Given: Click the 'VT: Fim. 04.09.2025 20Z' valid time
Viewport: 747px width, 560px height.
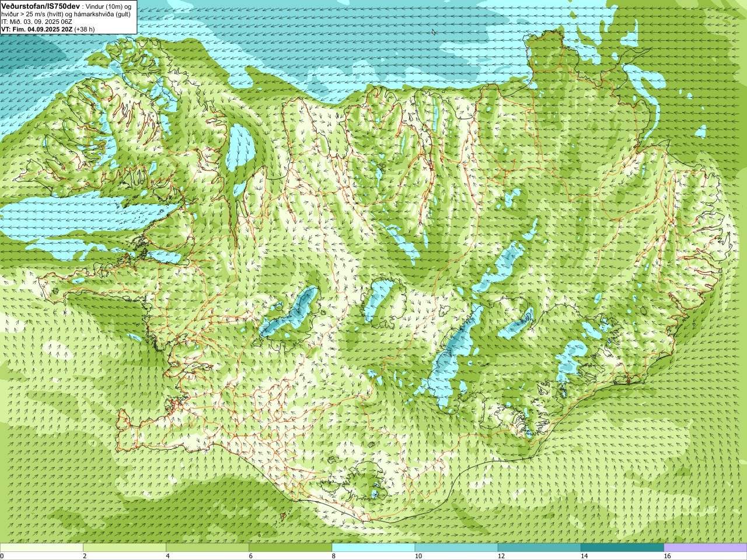Looking at the screenshot, I should (x=37, y=29).
